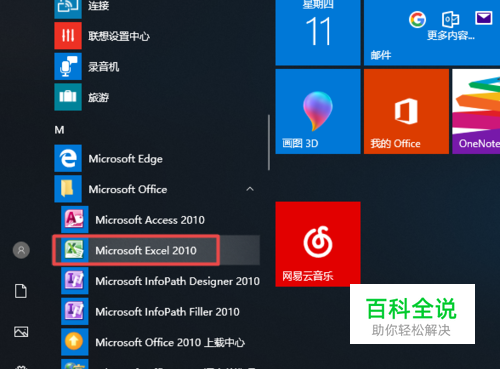Open the 联想设置中心 app icon

68,36
